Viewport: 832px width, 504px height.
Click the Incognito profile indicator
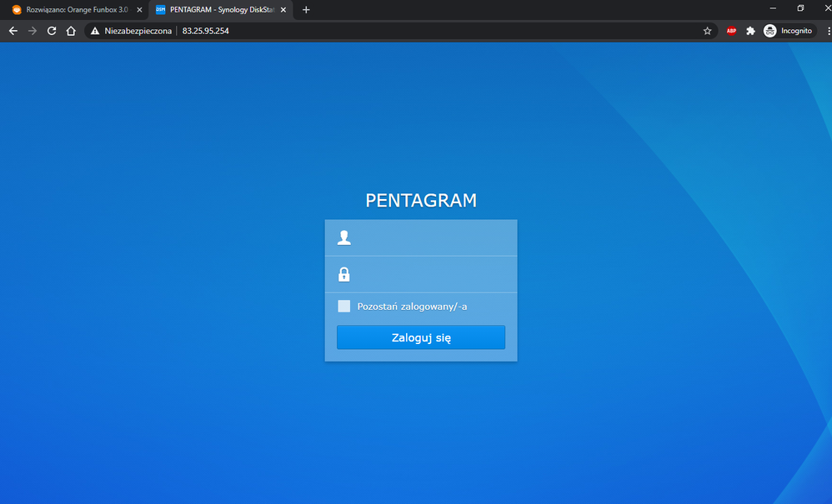coord(788,31)
